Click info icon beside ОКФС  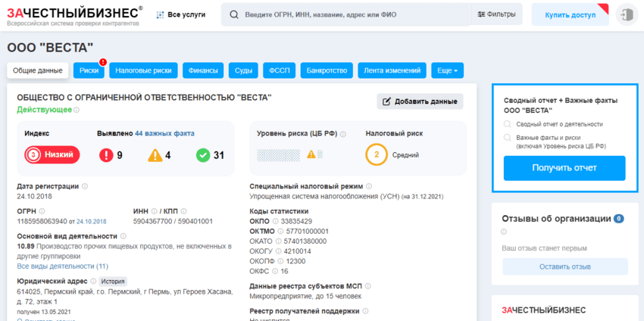click(x=275, y=271)
